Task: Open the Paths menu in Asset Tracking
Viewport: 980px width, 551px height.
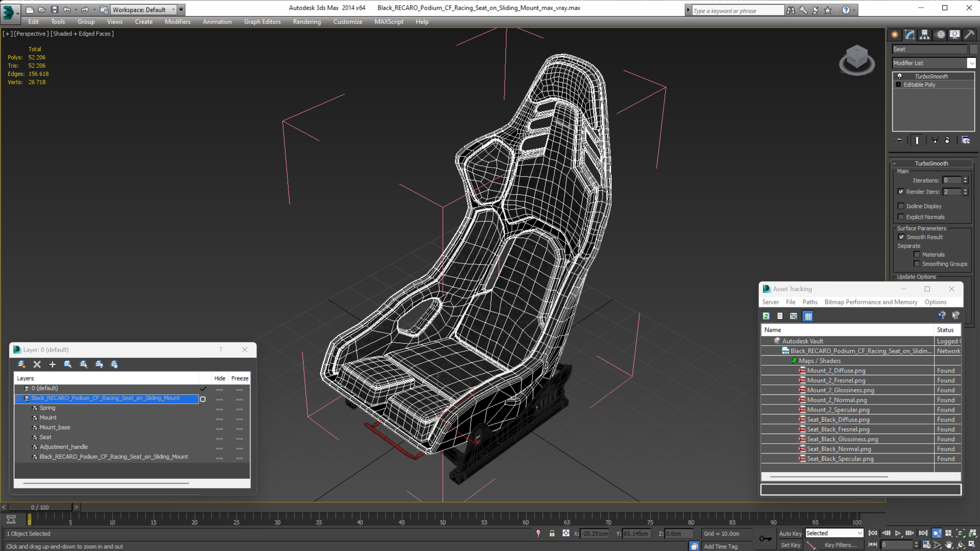Action: pos(810,302)
